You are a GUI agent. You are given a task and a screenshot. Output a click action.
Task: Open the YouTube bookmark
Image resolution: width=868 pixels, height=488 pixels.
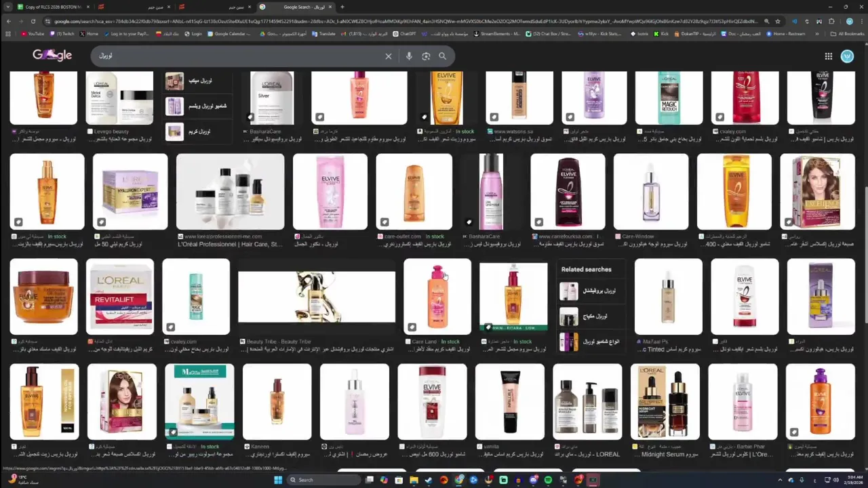[x=33, y=33]
